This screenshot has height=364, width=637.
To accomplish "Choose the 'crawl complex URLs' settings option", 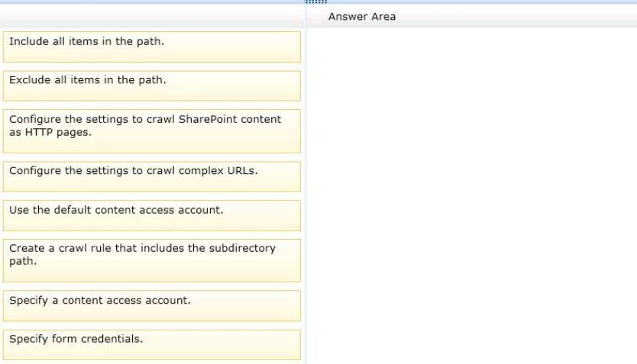I will point(151,176).
